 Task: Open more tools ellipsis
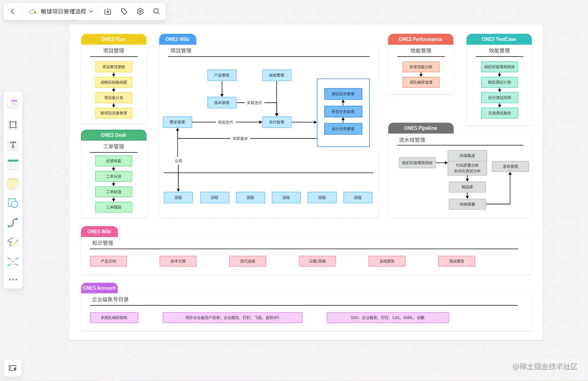pyautogui.click(x=13, y=280)
